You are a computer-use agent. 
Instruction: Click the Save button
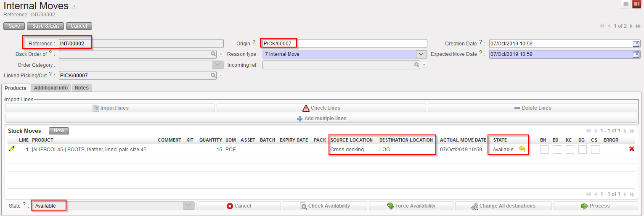tap(14, 26)
